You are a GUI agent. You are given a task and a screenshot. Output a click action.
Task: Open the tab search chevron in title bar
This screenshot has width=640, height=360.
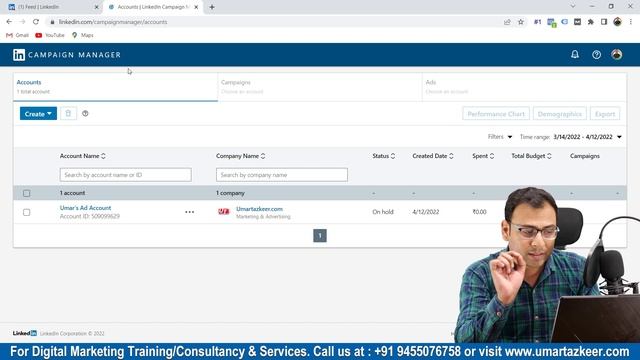pyautogui.click(x=573, y=7)
